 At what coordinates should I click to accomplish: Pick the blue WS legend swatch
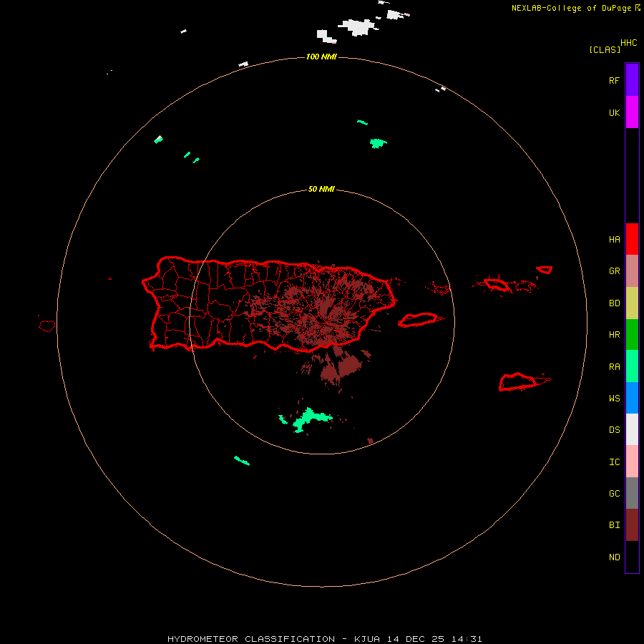point(632,398)
